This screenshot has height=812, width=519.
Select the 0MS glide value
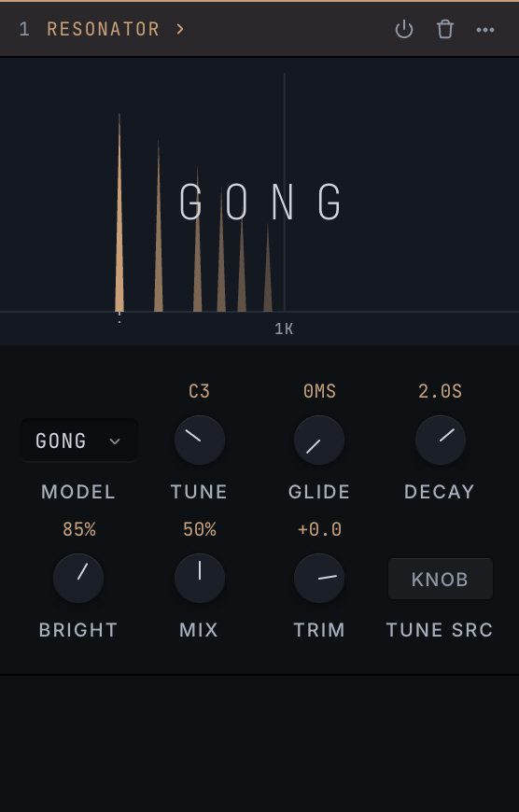pos(319,391)
